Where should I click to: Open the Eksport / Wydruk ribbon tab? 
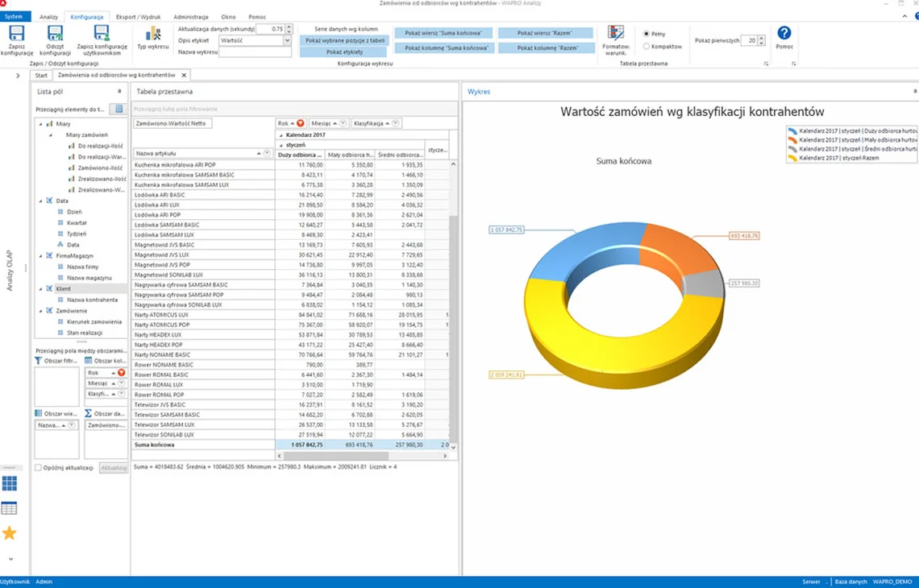click(139, 17)
